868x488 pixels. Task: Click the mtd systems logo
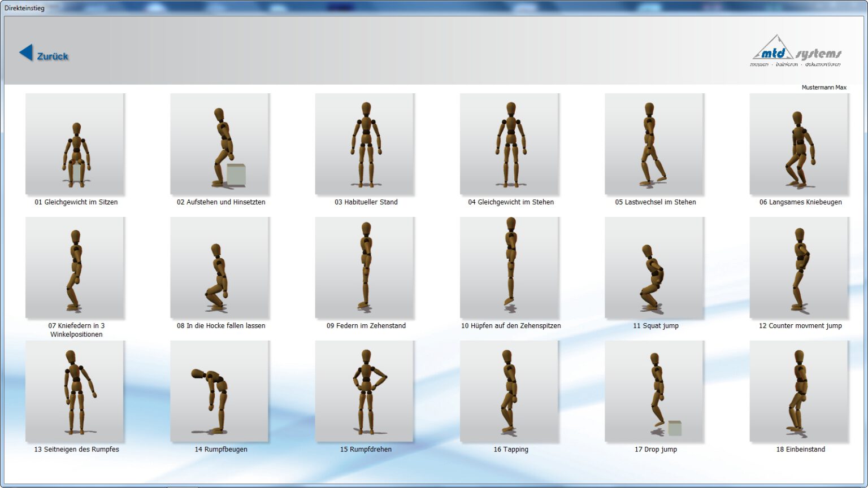click(796, 52)
